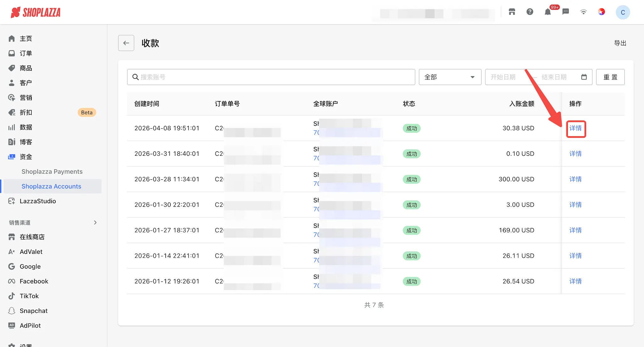Screen dimensions: 644x347
Task: Click the colorful round app icon
Action: point(602,12)
